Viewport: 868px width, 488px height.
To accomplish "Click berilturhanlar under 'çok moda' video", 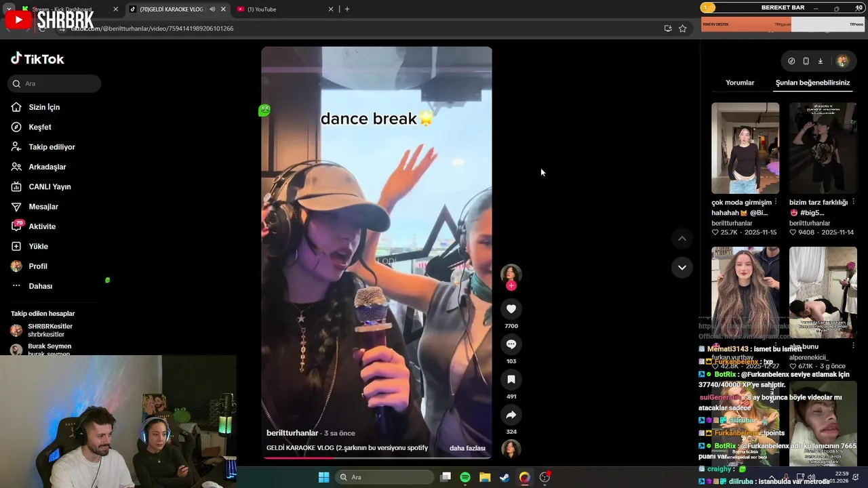I will click(x=732, y=223).
